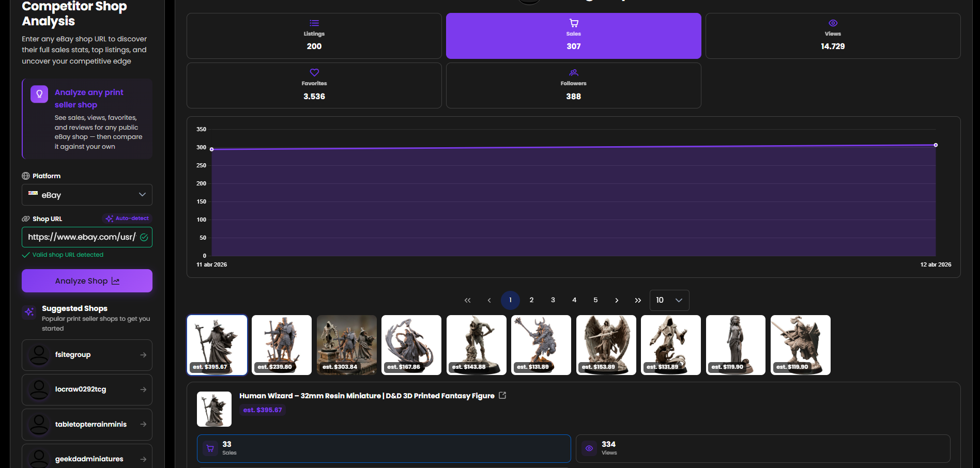This screenshot has height=468, width=980.
Task: Go to the previous listings page
Action: click(489, 300)
